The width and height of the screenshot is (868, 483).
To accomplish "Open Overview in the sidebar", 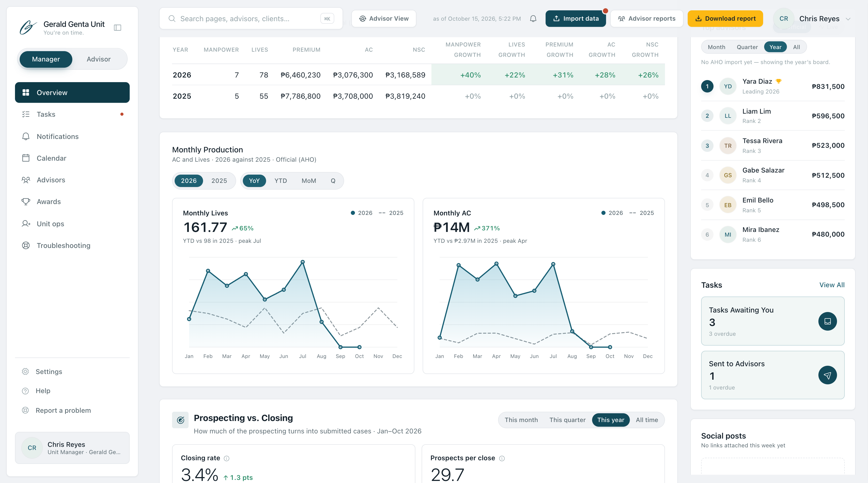I will [72, 92].
